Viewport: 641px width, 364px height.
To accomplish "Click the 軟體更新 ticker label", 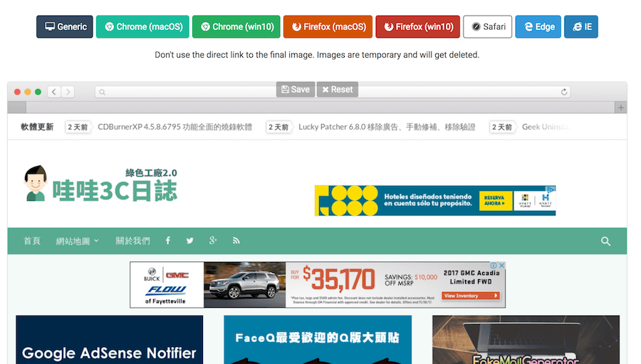I will click(x=37, y=127).
